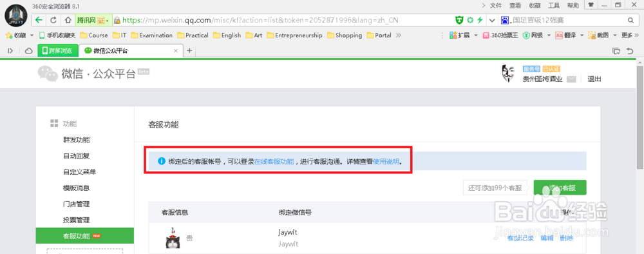This screenshot has width=644, height=254.
Task: Select 自定义菜单 in the sidebar
Action: pos(80,171)
